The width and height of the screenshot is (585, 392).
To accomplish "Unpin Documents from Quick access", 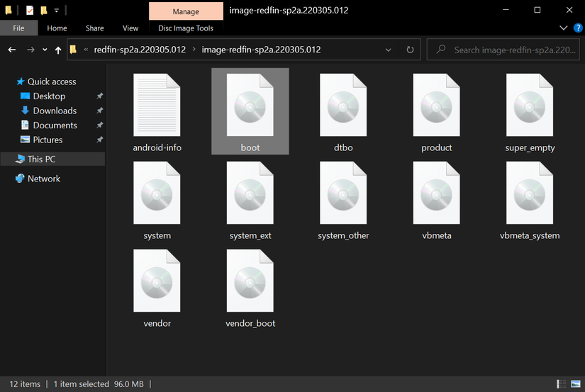I will [x=99, y=125].
